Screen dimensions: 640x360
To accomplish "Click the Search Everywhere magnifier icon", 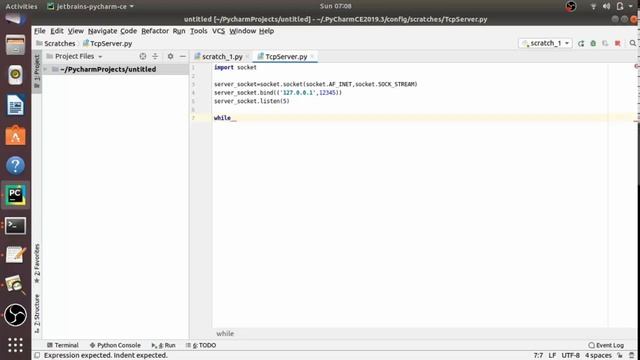I will [x=632, y=43].
